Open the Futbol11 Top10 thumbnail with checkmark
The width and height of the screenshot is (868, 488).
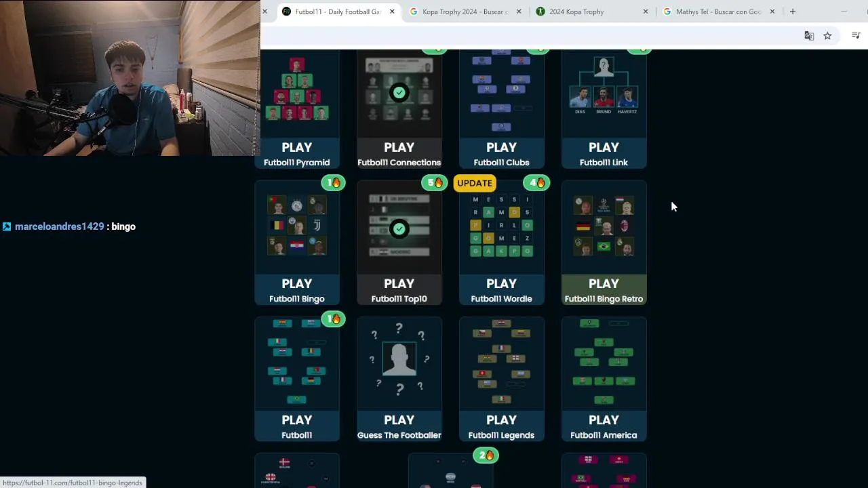[399, 228]
